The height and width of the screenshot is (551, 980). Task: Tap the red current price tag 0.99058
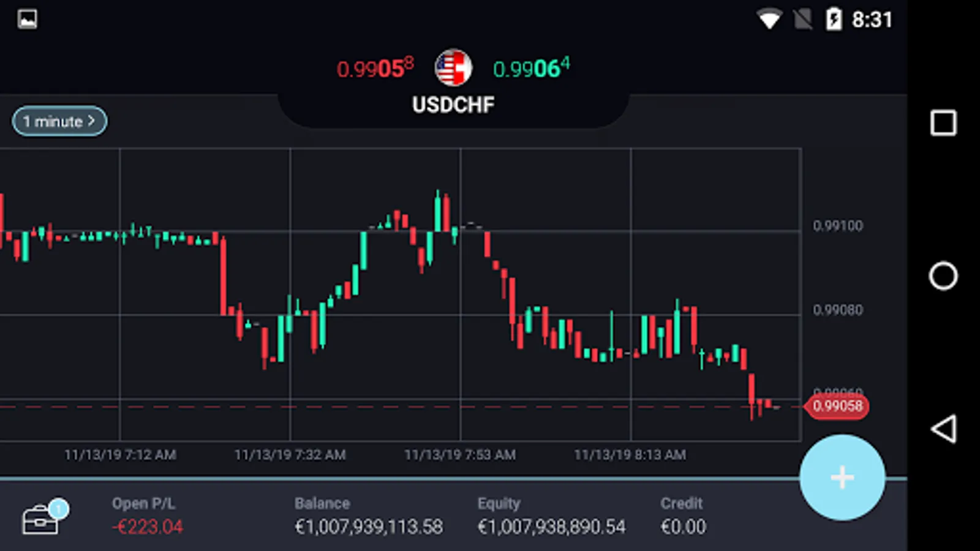(x=837, y=406)
